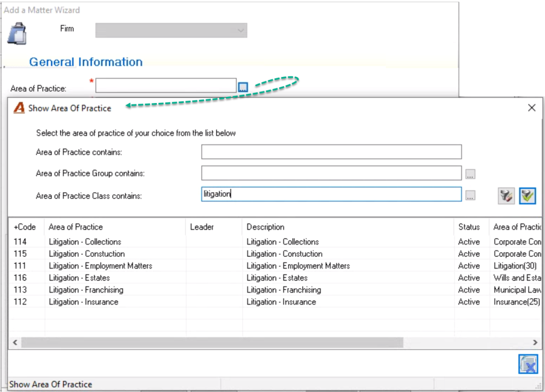The height and width of the screenshot is (392, 545).
Task: Click code 114 in the list
Action: tap(20, 242)
